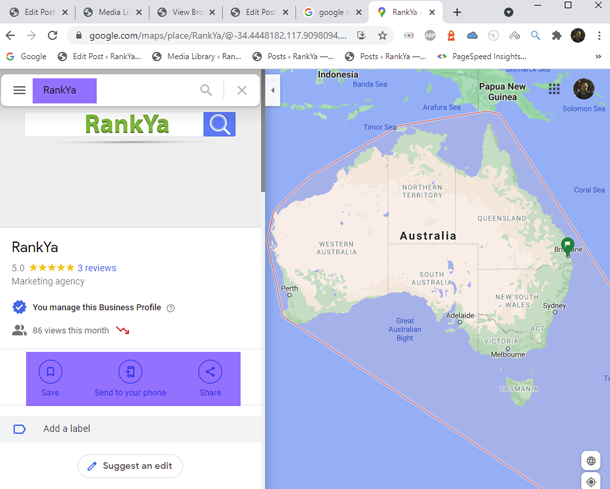The image size is (610, 489).
Task: Click the address bar URL
Action: (217, 36)
